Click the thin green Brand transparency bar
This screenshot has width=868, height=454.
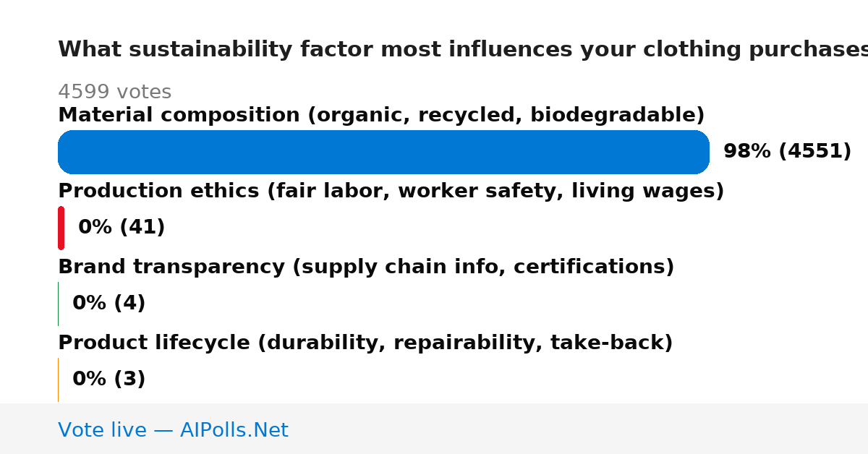tap(58, 304)
